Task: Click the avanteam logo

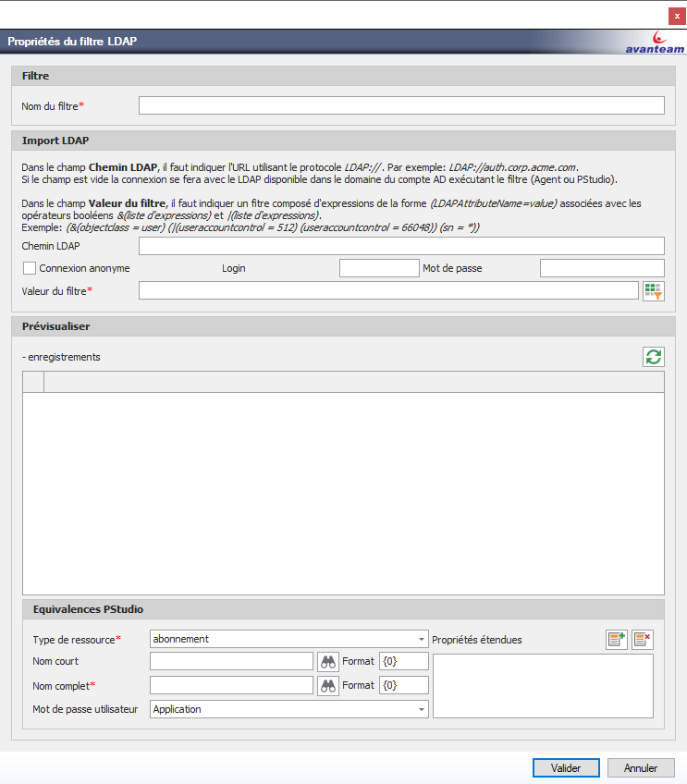Action: point(655,43)
